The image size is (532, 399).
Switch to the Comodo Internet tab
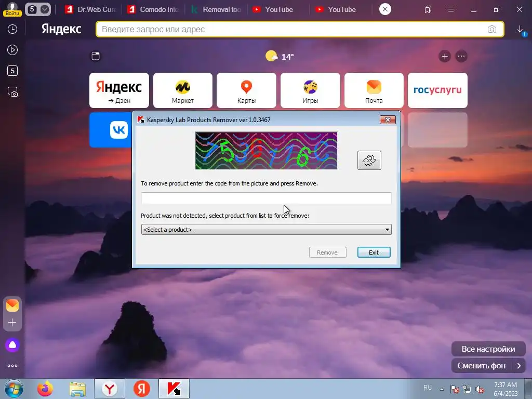click(153, 9)
